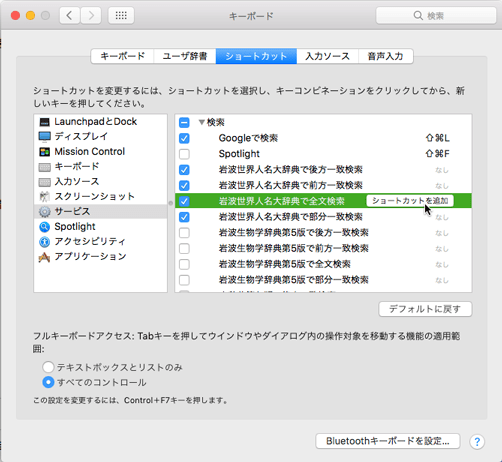Select テキストボックスとリストのみ radio button
The height and width of the screenshot is (462, 502).
point(48,367)
